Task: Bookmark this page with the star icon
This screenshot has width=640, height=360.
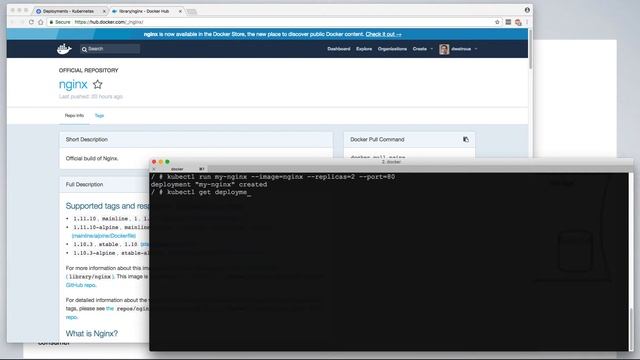Action: click(497, 22)
